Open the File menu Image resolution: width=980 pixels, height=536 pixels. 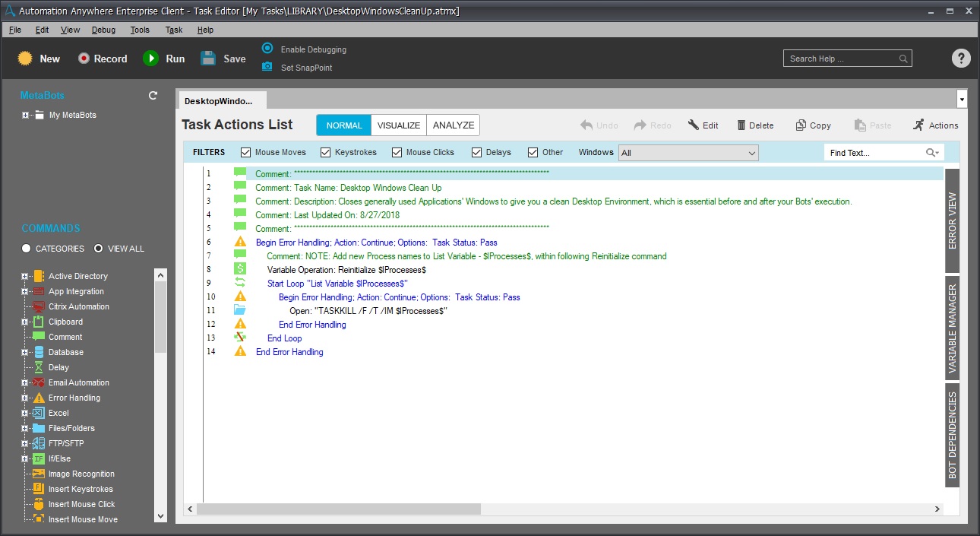[15, 30]
